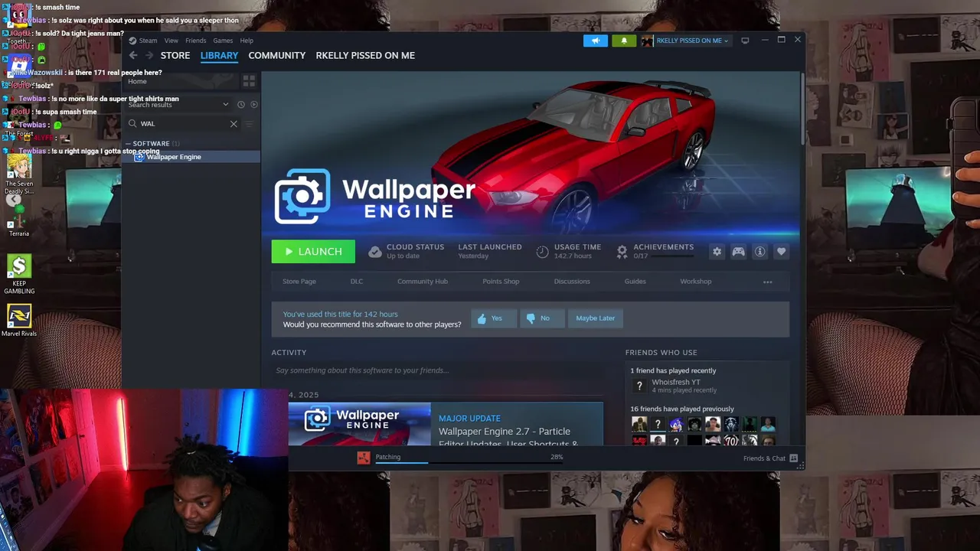980x551 pixels.
Task: Select Wallpaper Engine in library list
Action: pos(191,157)
